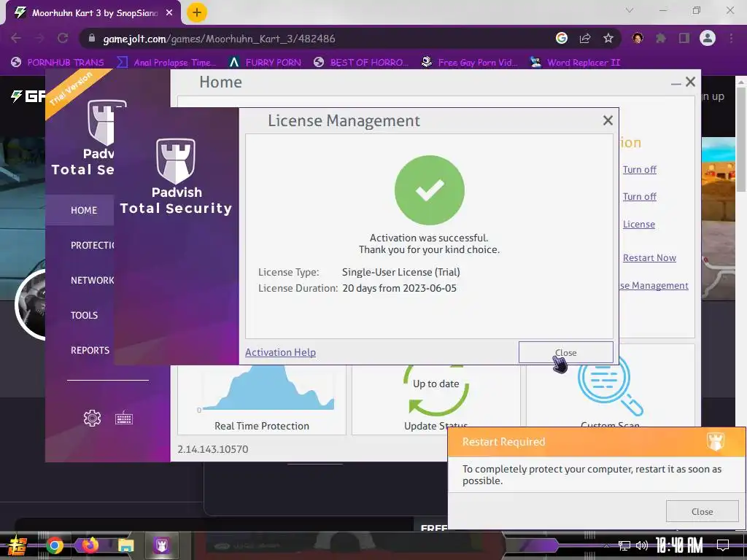Viewport: 747px width, 560px height.
Task: Click the extension avatar icon beside star
Action: [638, 38]
